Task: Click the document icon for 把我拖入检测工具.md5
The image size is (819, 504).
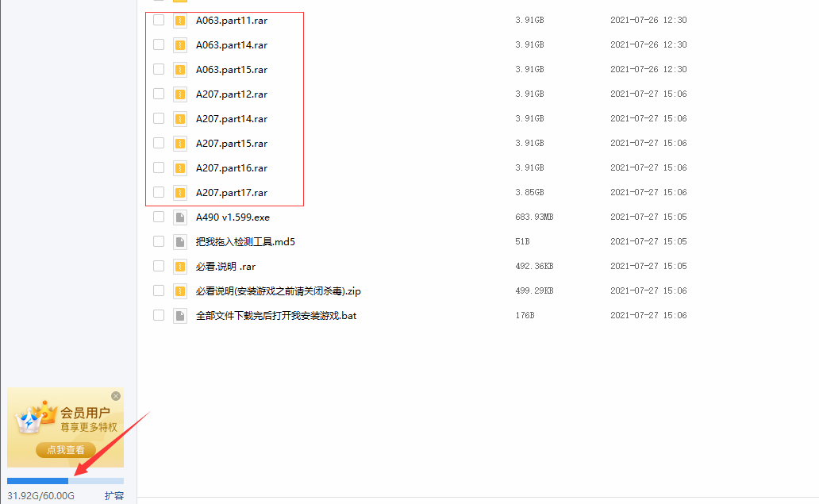Action: coord(180,242)
